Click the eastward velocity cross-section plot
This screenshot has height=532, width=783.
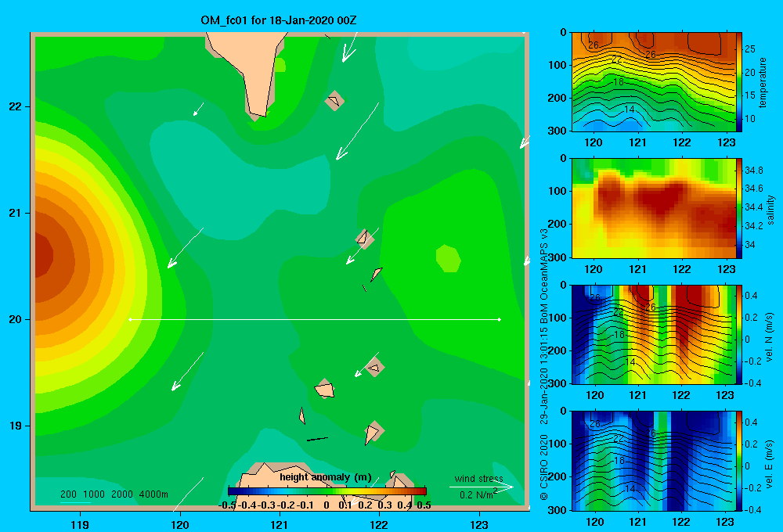pyautogui.click(x=654, y=461)
